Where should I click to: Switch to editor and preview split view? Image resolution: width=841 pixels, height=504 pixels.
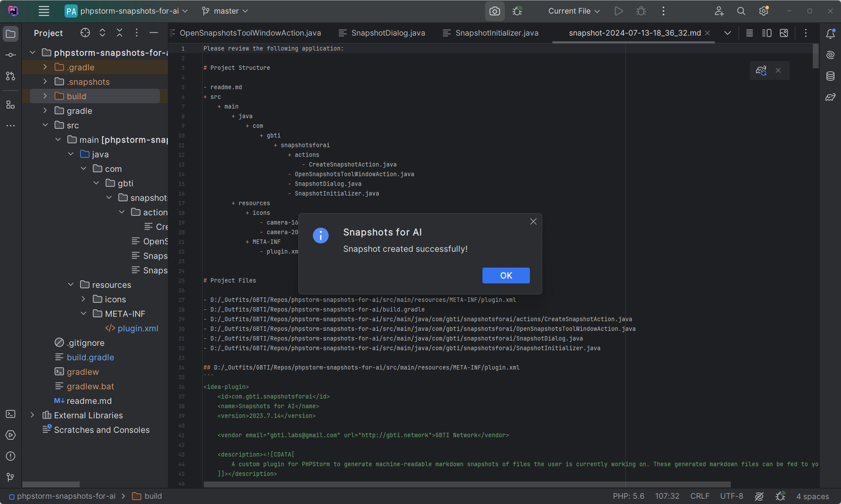click(x=766, y=33)
